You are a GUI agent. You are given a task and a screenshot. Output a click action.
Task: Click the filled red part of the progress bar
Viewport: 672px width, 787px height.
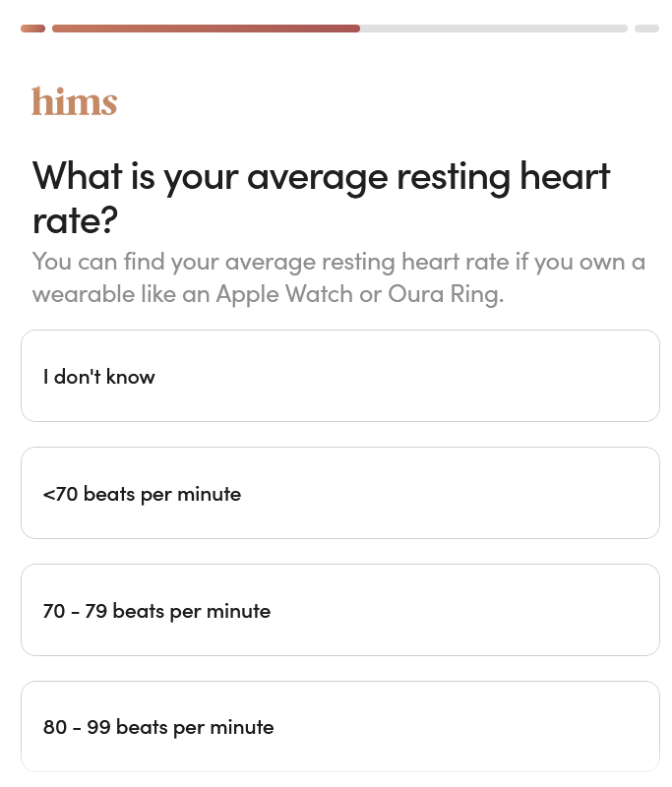206,29
